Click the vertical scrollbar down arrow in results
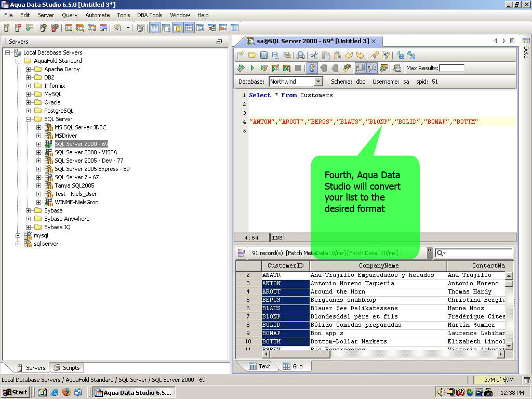The image size is (532, 399). 509,346
